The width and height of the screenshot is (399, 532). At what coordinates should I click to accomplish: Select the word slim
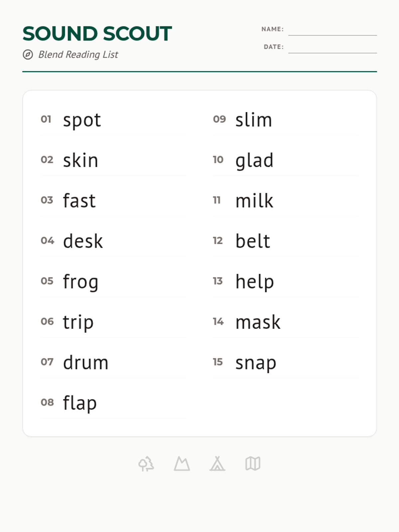point(254,120)
